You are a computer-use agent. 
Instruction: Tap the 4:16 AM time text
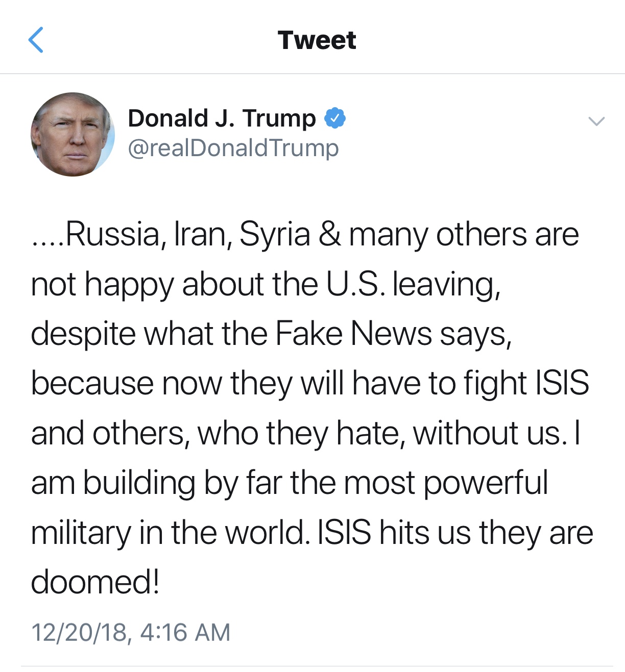pyautogui.click(x=185, y=632)
